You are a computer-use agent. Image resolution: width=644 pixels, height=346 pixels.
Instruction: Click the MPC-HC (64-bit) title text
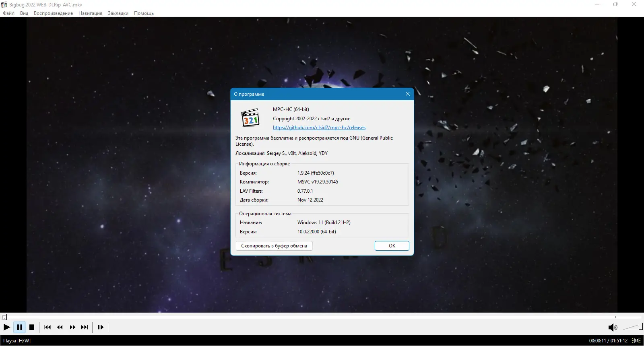[x=291, y=109]
